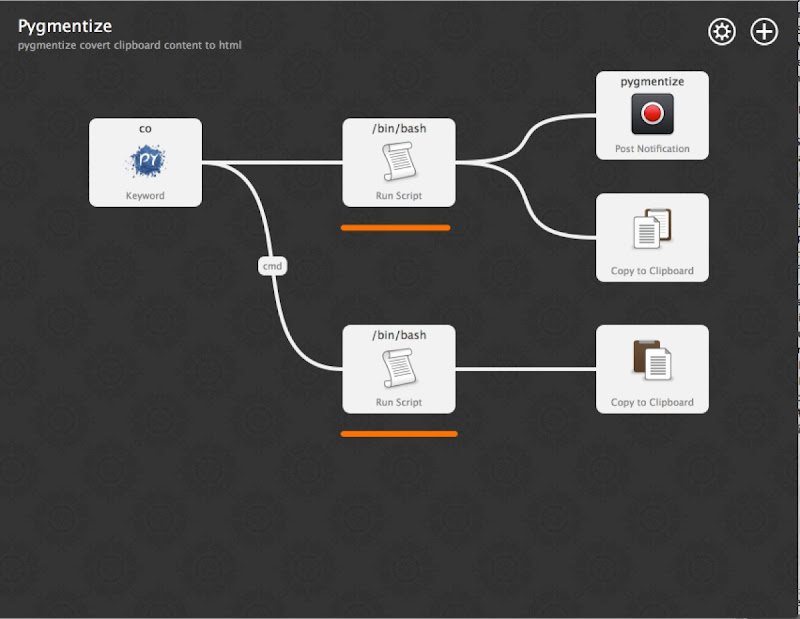The width and height of the screenshot is (800, 619).
Task: Click the 'co' keyword title text
Action: click(145, 129)
